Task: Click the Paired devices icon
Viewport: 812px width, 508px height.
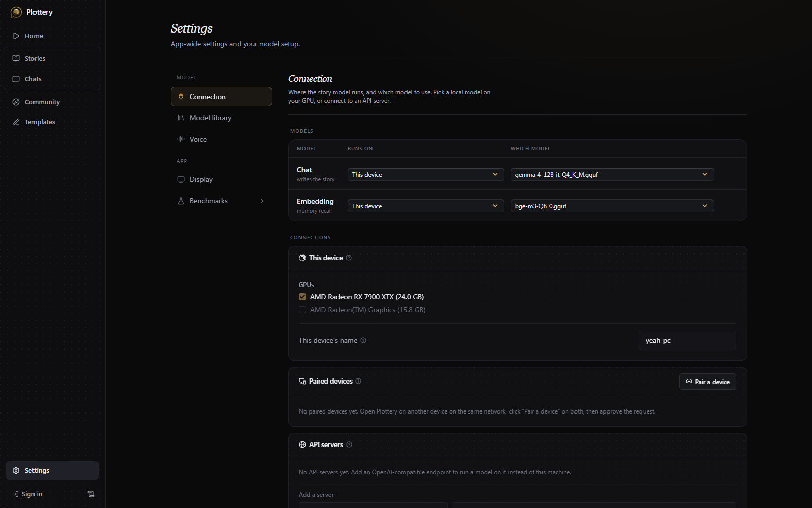Action: (302, 382)
